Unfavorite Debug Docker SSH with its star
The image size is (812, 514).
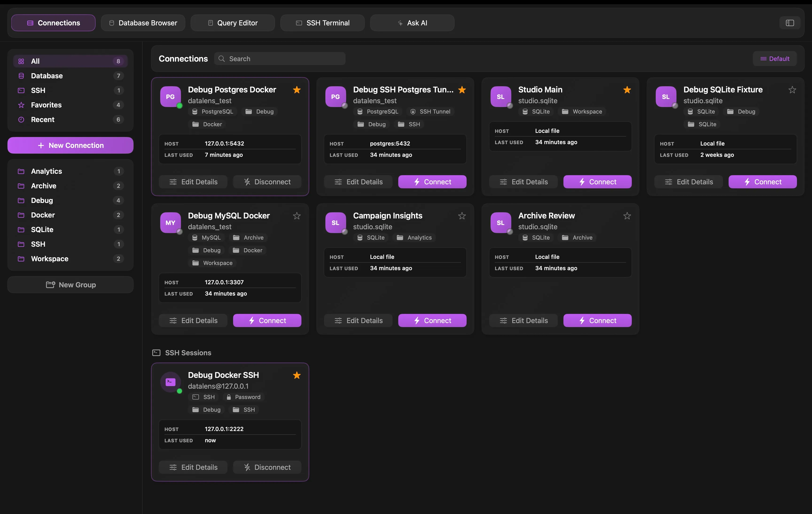[x=297, y=375]
